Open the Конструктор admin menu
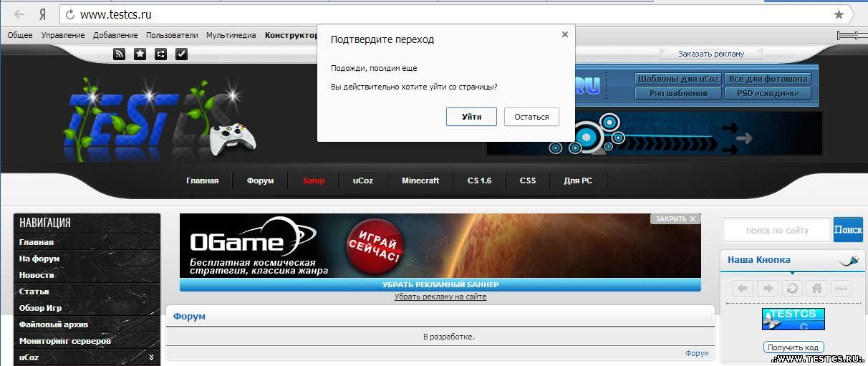Viewport: 868px width, 366px height. [x=291, y=35]
